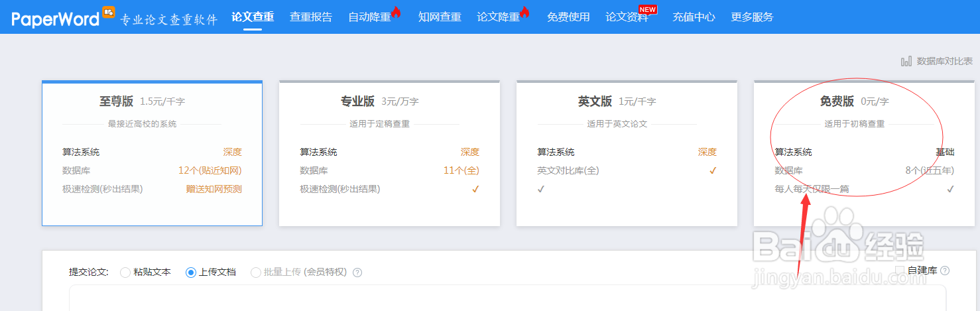980x311 pixels.
Task: Click 基础 algorithm value in 免费版
Action: coord(945,152)
